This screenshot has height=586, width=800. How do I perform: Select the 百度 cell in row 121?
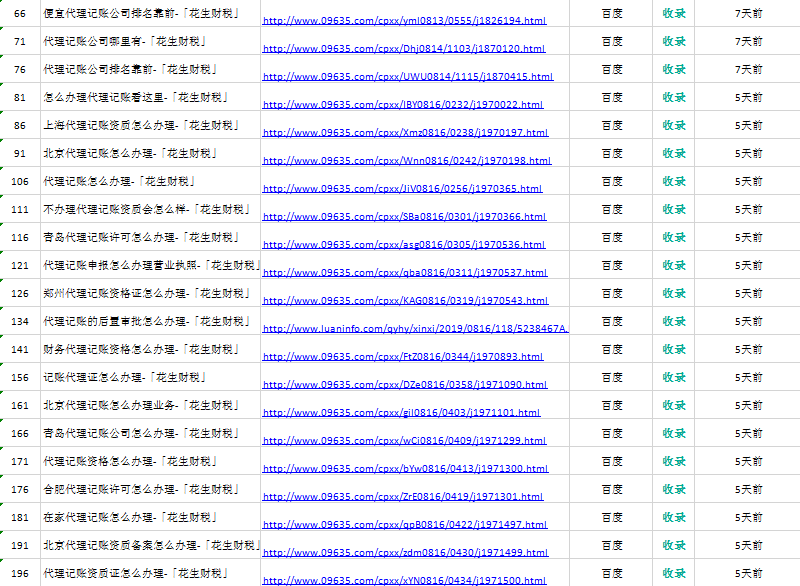coord(611,266)
